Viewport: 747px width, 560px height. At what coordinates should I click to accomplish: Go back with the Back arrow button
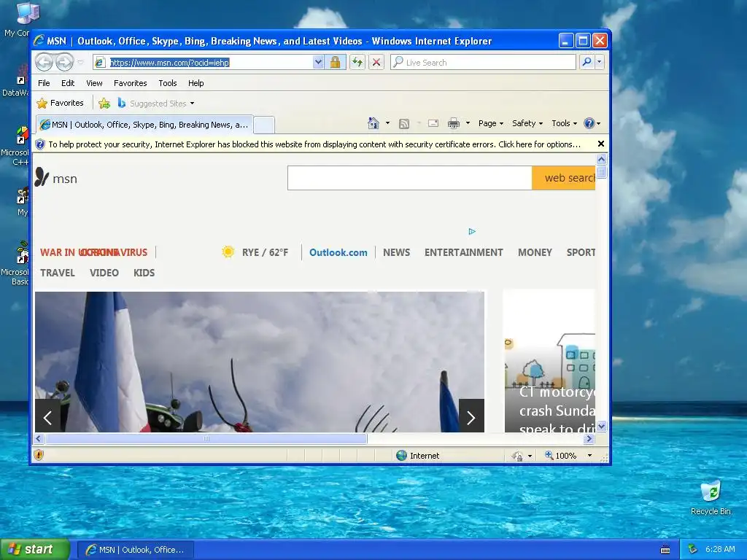[x=44, y=62]
